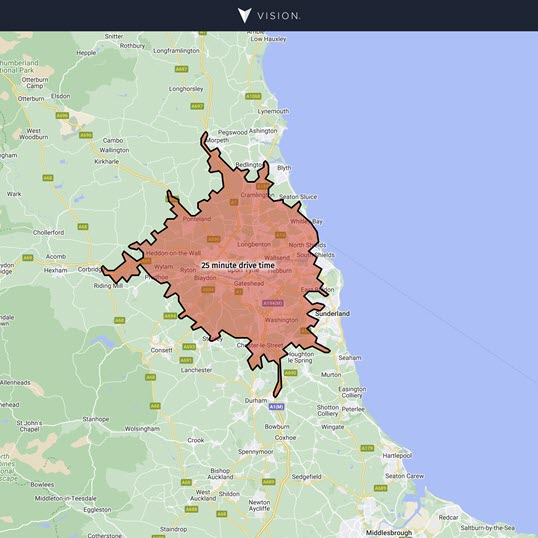
Task: Click the Rothbury town label
Action: (132, 46)
